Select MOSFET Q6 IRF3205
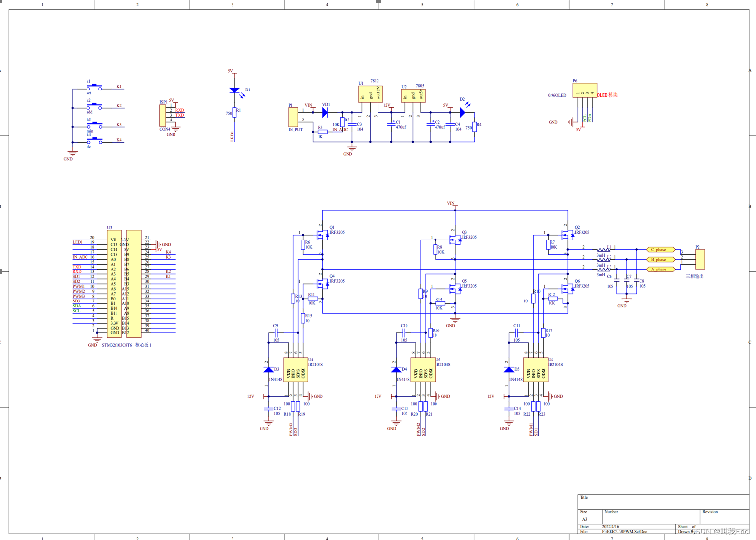 [568, 289]
